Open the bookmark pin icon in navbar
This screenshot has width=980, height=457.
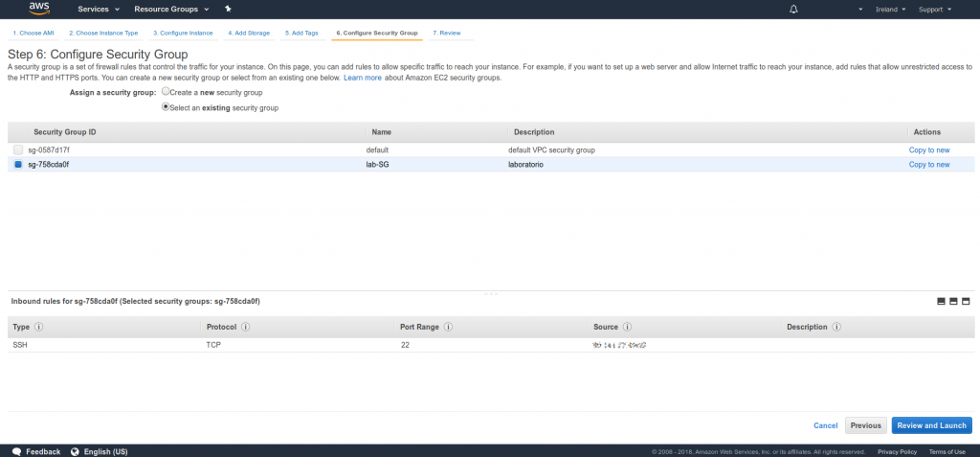tap(228, 9)
